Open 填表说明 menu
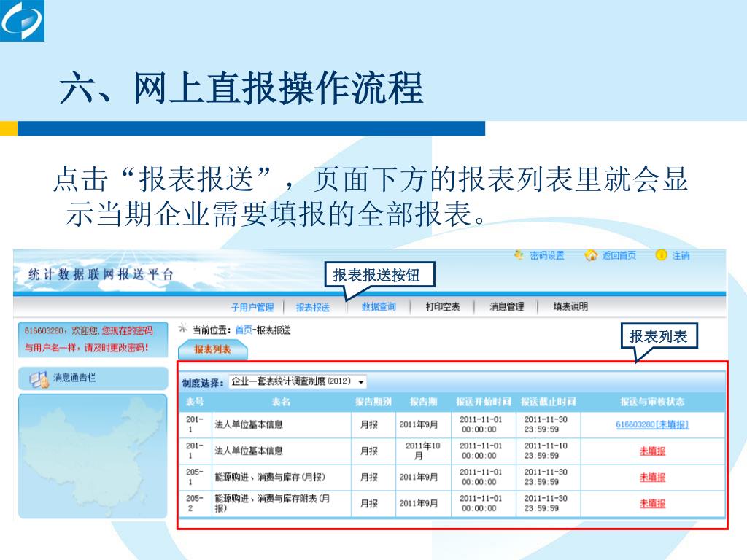Screen dimensions: 747x560 tap(570, 307)
